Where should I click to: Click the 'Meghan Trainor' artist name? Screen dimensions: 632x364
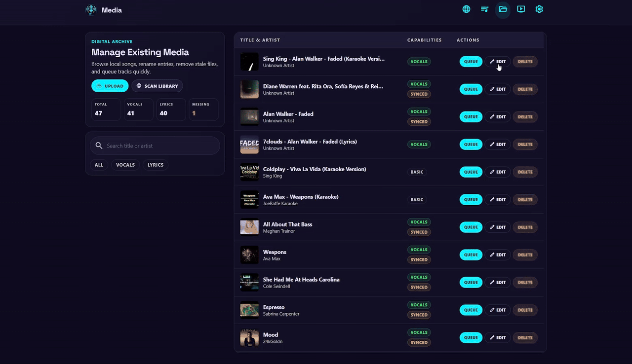(279, 231)
